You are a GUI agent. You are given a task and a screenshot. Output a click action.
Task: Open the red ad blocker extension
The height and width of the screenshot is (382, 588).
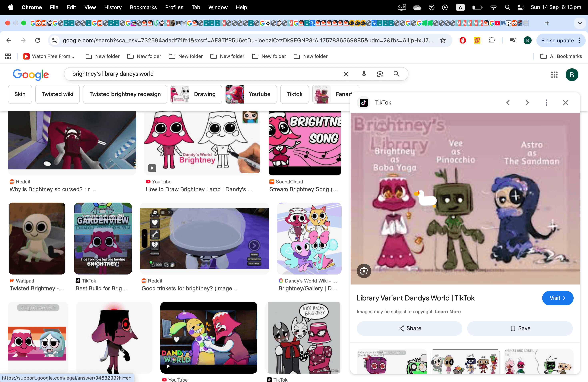tap(462, 40)
